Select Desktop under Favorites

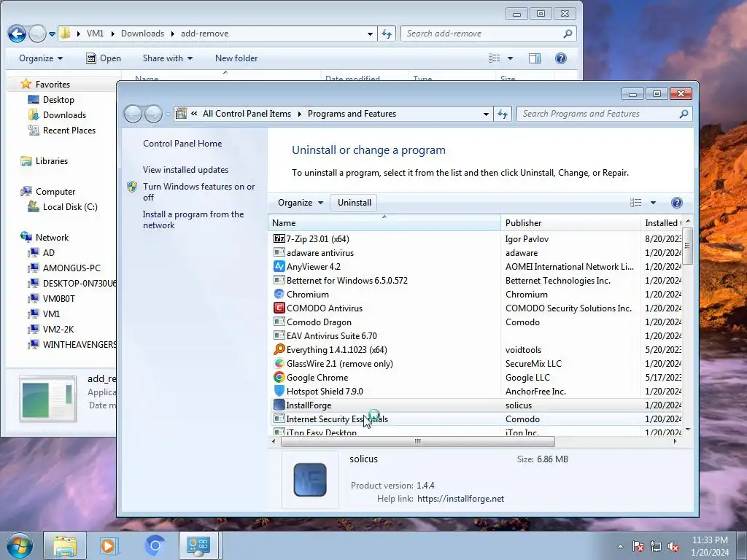(x=58, y=99)
